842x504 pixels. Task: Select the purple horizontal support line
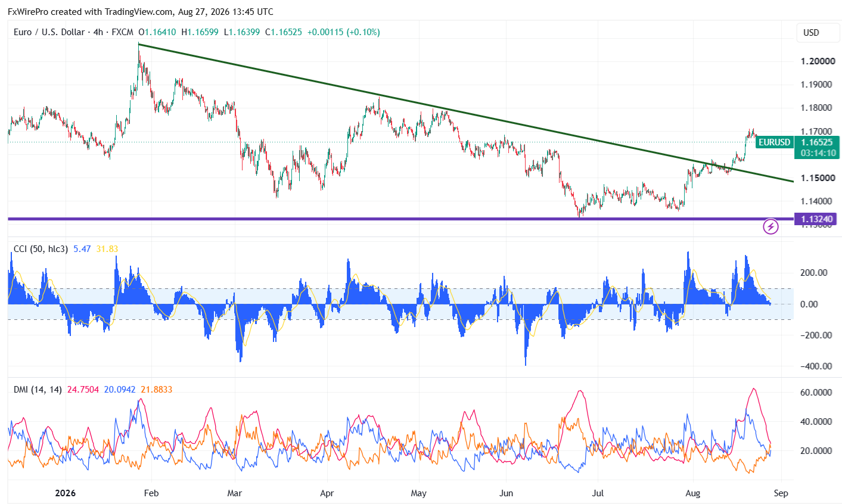400,219
